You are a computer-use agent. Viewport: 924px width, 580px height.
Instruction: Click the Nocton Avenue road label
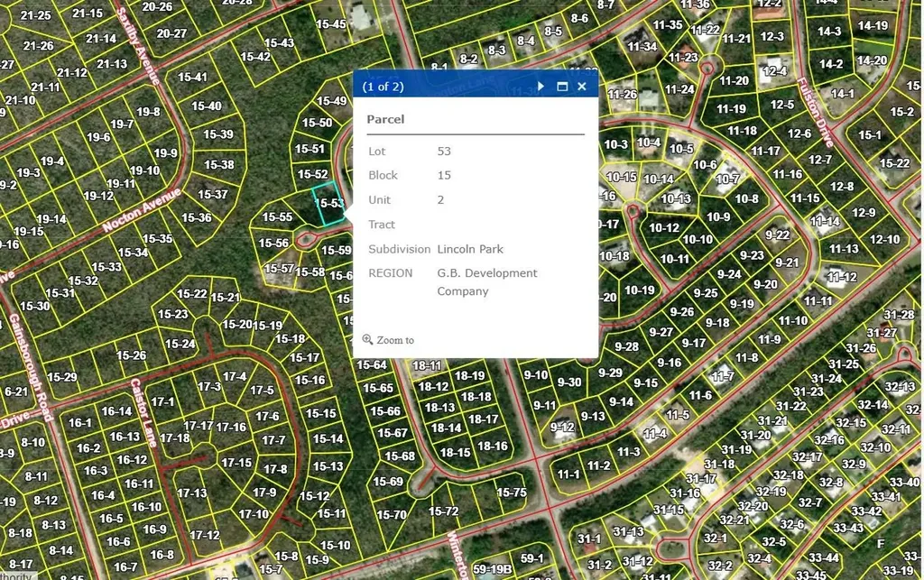[142, 210]
